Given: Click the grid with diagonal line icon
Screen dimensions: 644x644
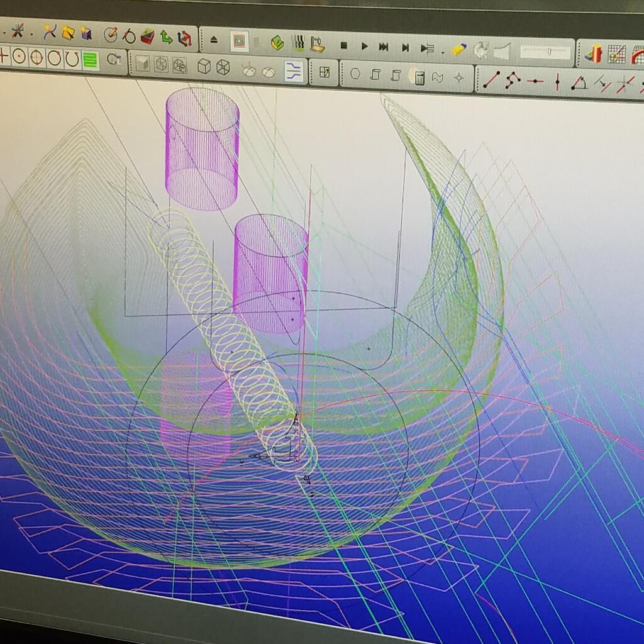Looking at the screenshot, I should 616,55.
